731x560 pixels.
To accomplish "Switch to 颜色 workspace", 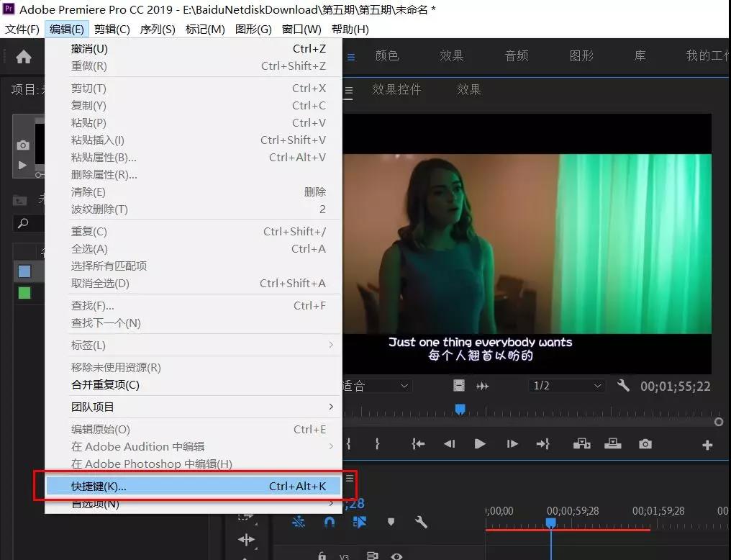I will 387,56.
